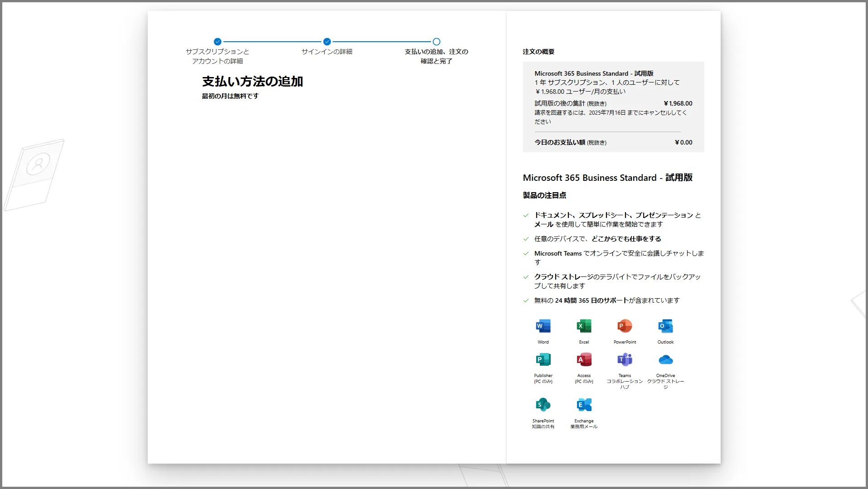
Task: Click the checkmark beside ドキュメント feature line
Action: coord(526,215)
